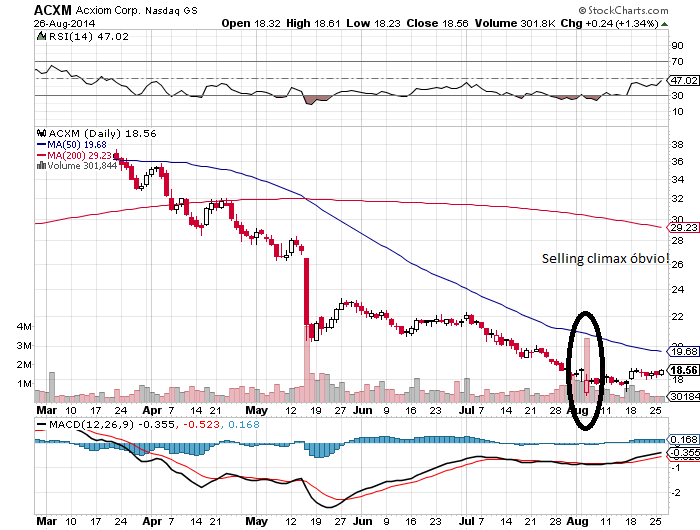This screenshot has height=530, width=700.
Task: Click the Acxiom Corp. Nasdaq GS label
Action: 137,10
